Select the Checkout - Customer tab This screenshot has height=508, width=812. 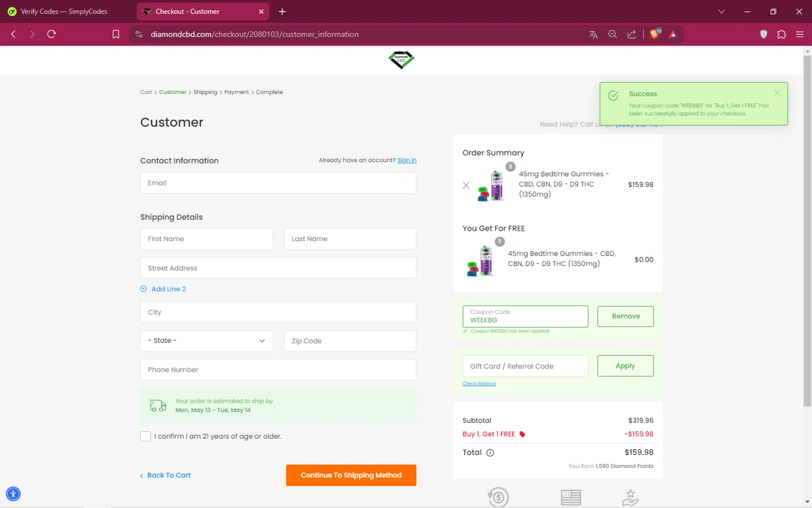click(x=204, y=11)
